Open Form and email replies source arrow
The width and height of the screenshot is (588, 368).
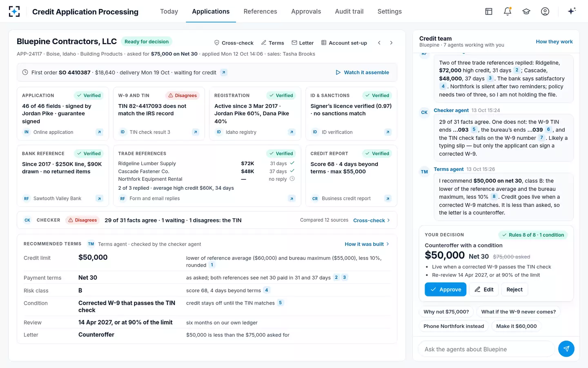click(x=292, y=198)
